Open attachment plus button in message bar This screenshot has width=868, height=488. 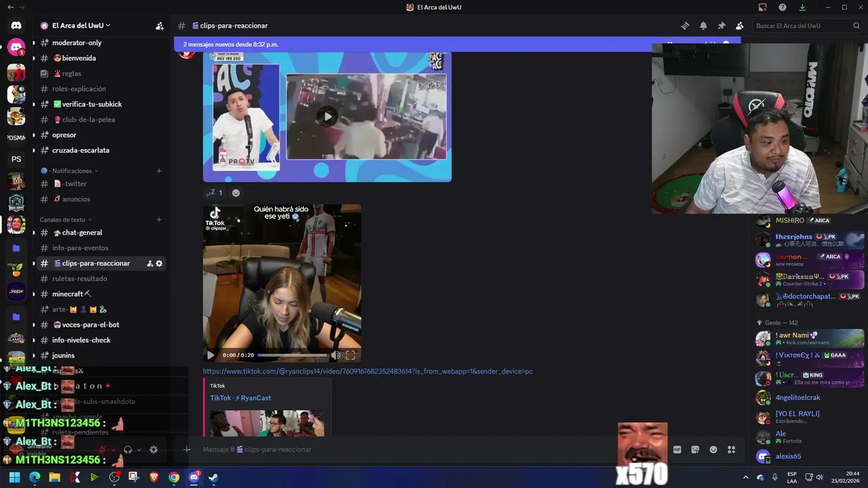187,449
